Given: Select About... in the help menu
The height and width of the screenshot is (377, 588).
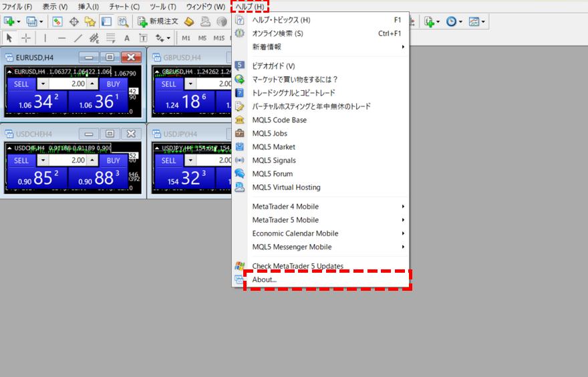Looking at the screenshot, I should pyautogui.click(x=321, y=279).
